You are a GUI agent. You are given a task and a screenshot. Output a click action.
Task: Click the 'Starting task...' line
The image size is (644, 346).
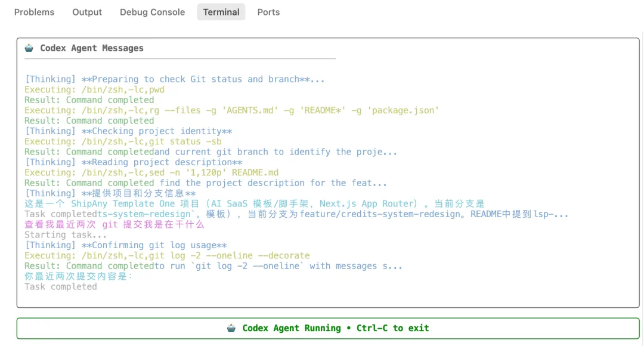click(57, 235)
